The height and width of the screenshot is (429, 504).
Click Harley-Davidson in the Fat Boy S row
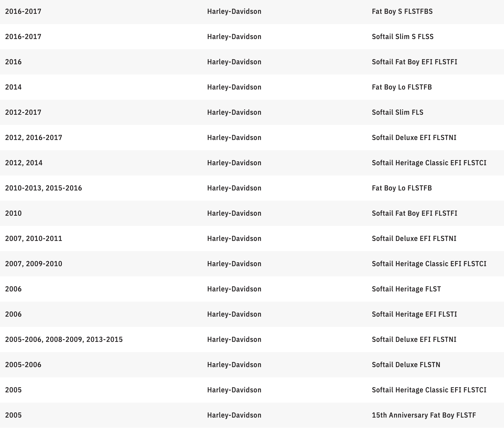pyautogui.click(x=234, y=11)
